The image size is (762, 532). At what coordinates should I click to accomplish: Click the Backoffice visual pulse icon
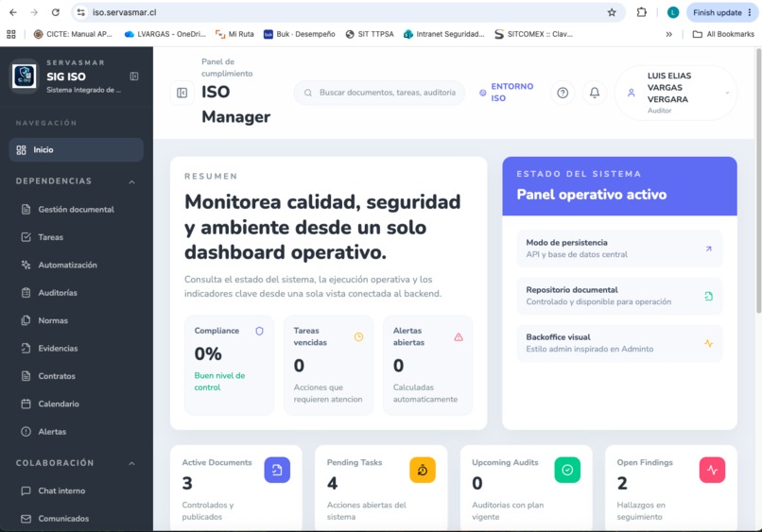pos(708,343)
